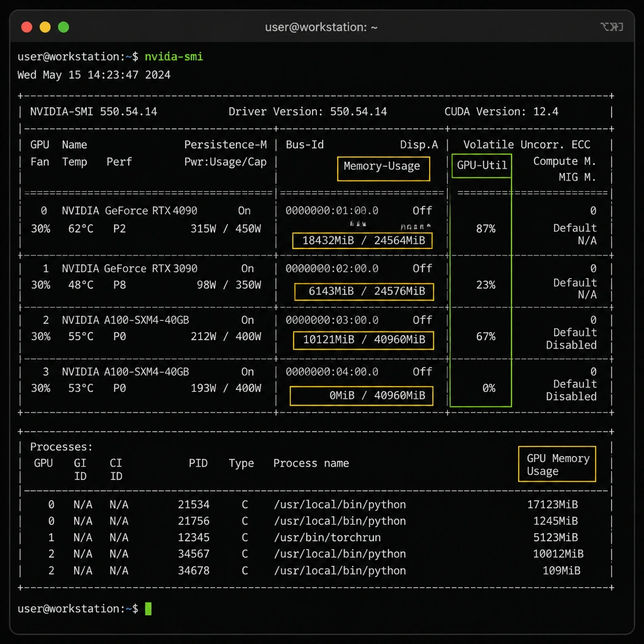Viewport: 644px width, 644px height.
Task: Click the GPU utilization value "67%"
Action: point(486,336)
